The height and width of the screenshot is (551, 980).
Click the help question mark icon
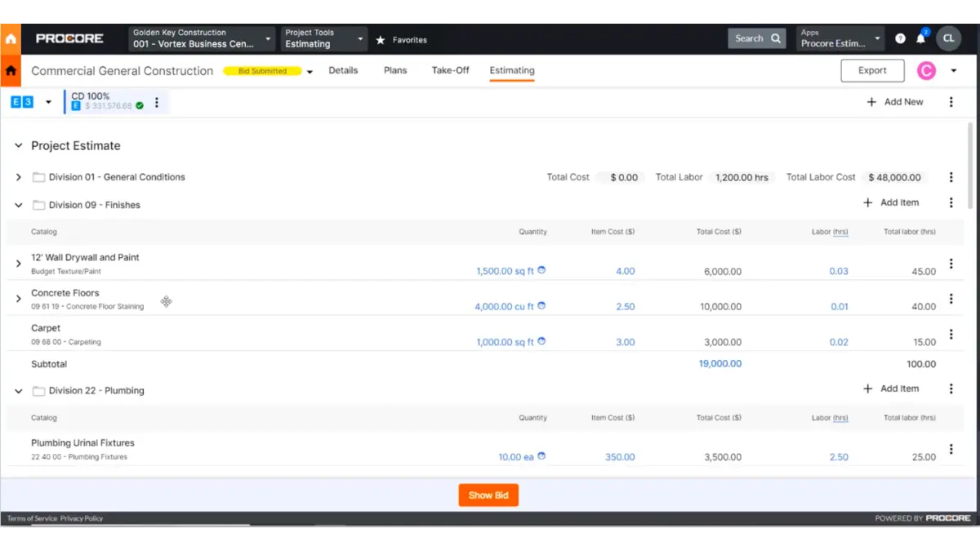point(900,38)
